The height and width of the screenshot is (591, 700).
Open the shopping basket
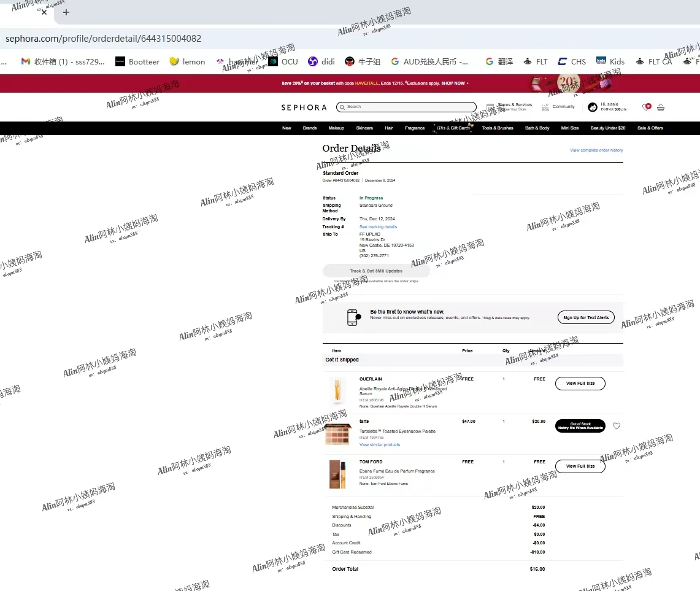click(x=661, y=107)
